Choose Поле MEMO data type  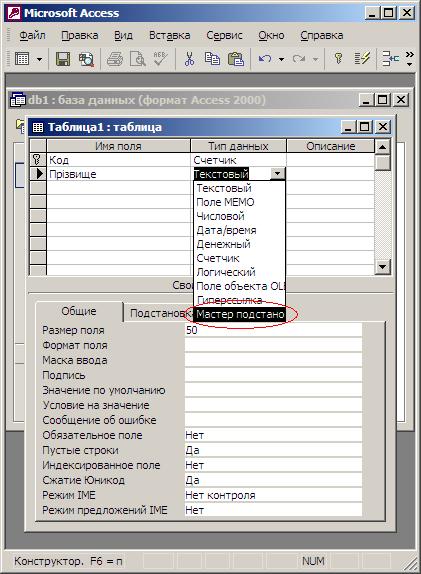coord(239,202)
